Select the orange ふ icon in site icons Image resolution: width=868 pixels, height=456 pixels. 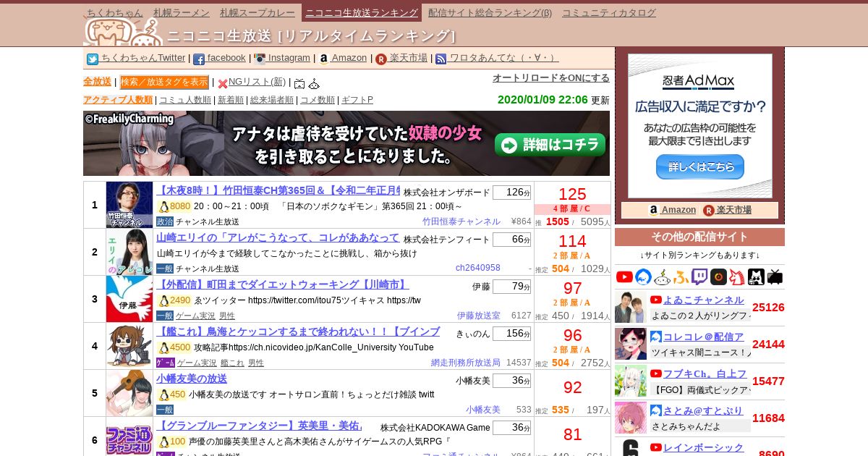681,276
